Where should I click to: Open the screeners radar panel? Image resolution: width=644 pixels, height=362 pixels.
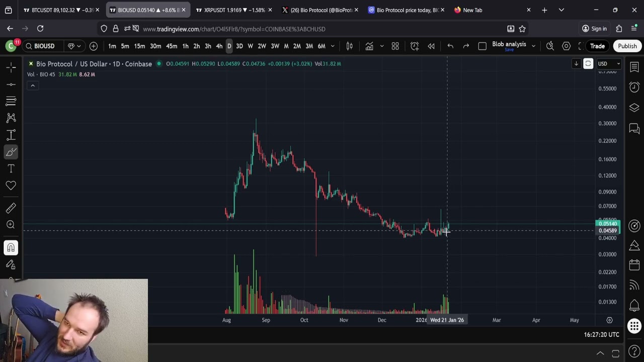[x=634, y=226]
